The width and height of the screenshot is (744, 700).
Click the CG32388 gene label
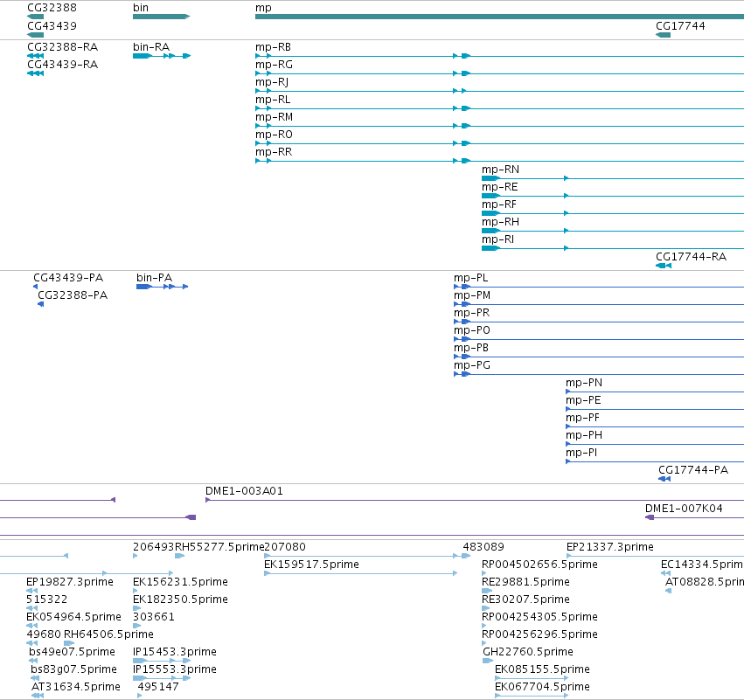(x=52, y=8)
